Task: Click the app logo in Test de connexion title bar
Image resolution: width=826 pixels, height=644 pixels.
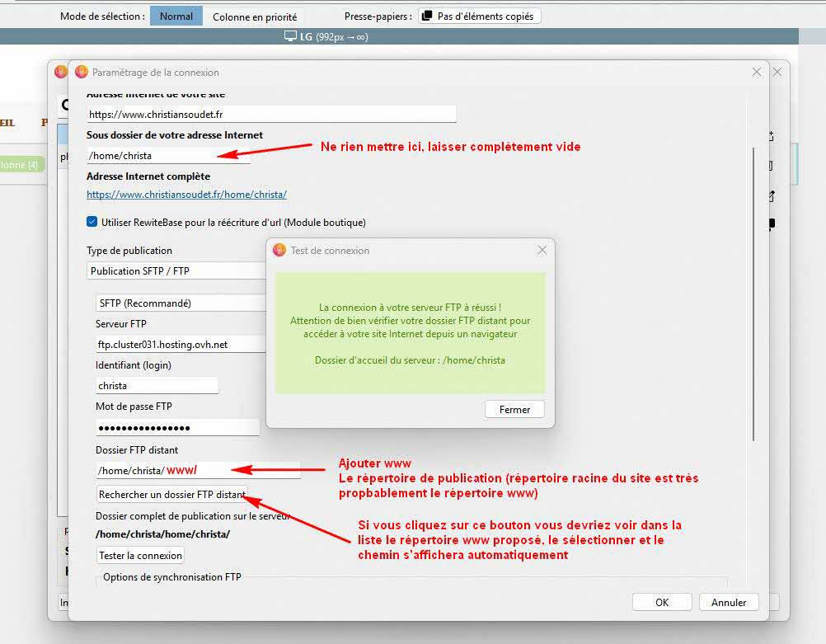Action: 279,250
